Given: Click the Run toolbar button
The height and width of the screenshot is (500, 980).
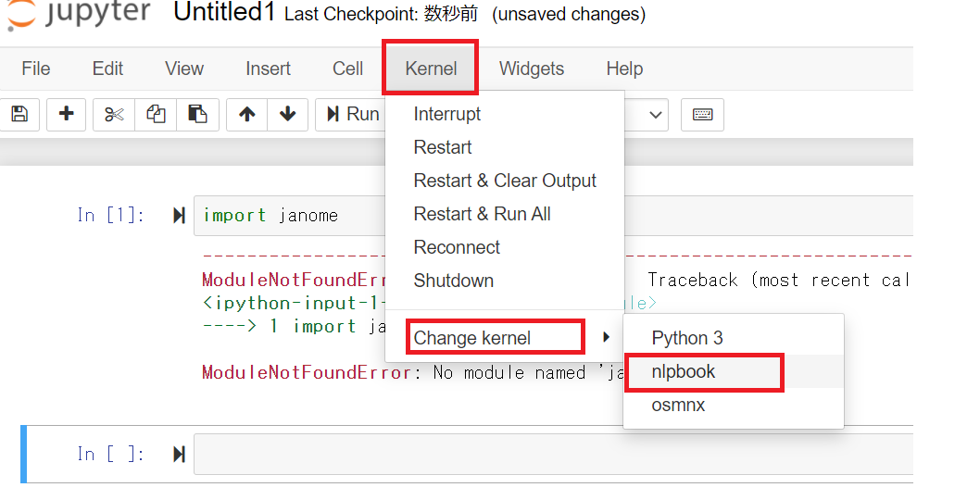Looking at the screenshot, I should tap(351, 115).
